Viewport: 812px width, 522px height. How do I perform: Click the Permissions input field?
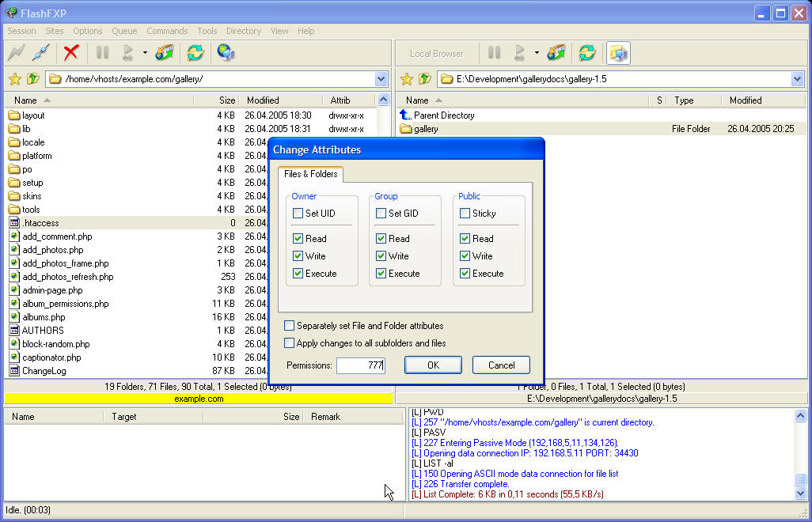point(361,365)
